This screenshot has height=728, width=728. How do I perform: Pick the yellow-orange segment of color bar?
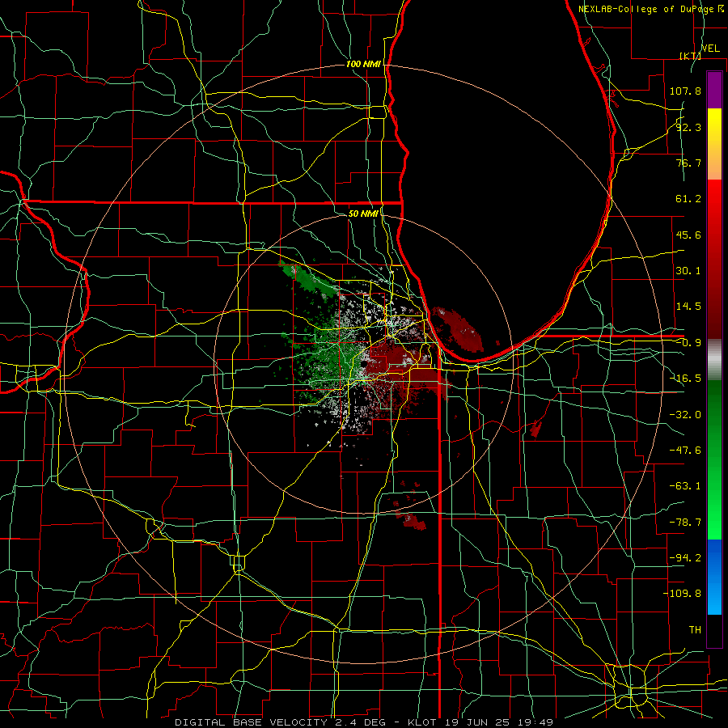(x=714, y=144)
